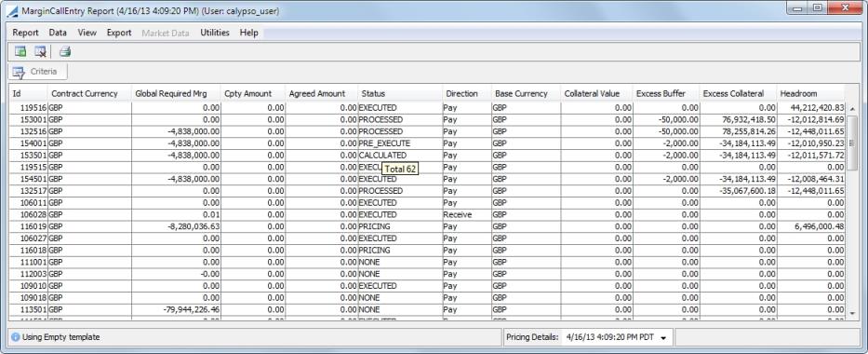This screenshot has height=354, width=868.
Task: Click the Excess Buffer column header
Action: 666,94
